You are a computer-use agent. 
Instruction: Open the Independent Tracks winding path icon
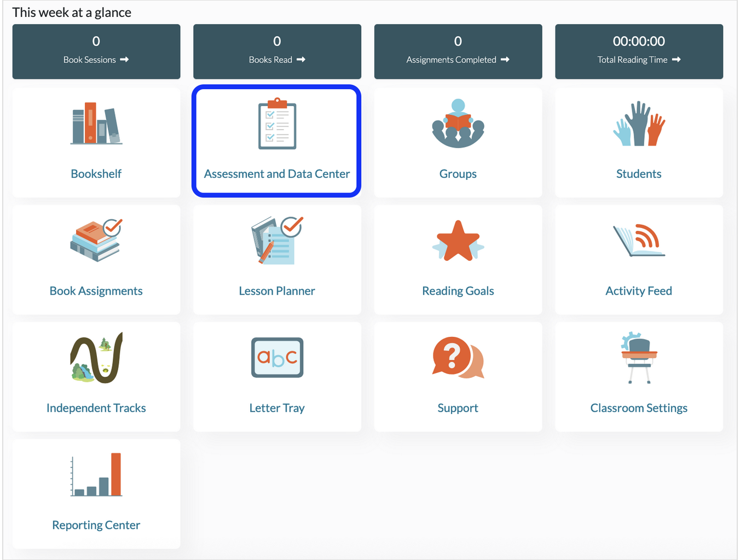96,357
